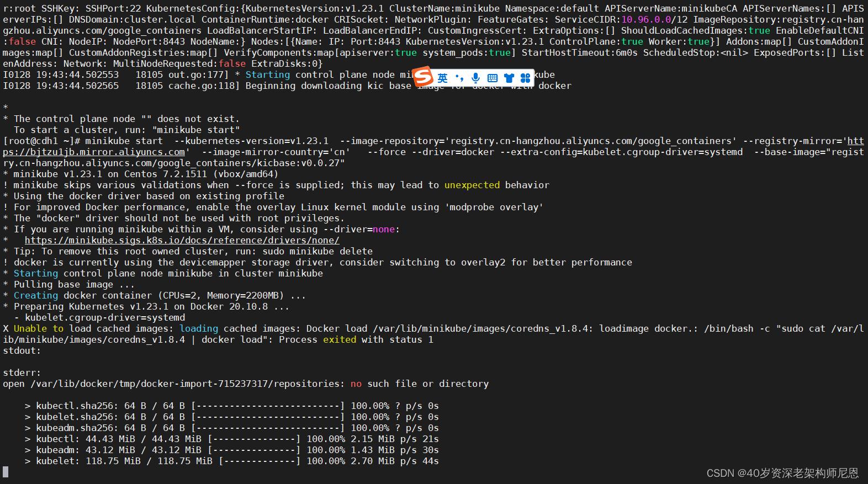Open the soft keyboard icon
Screen dimensions: 868x484
tap(492, 78)
